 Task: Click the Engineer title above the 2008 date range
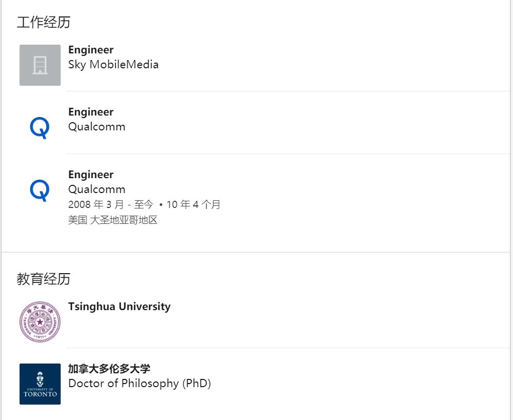[x=91, y=175]
